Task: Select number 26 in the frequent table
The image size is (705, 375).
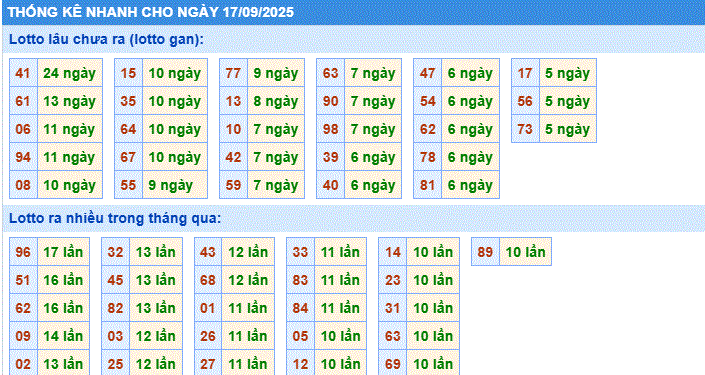Action: (208, 336)
